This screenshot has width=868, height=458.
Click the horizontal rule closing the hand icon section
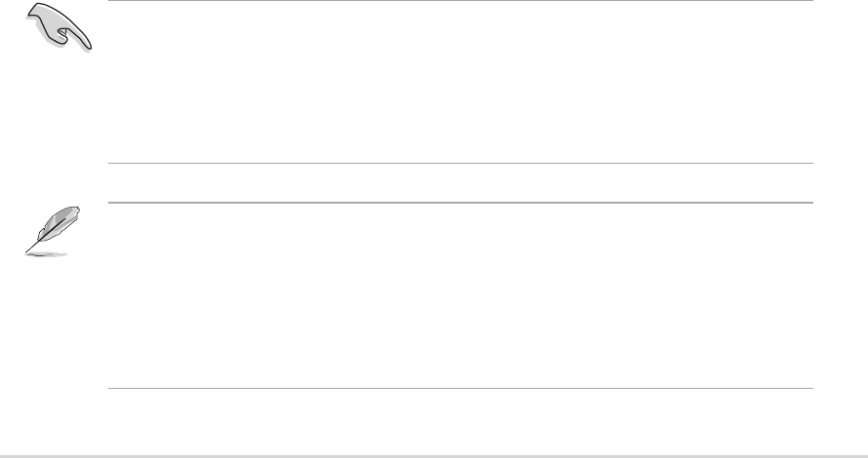pyautogui.click(x=458, y=163)
